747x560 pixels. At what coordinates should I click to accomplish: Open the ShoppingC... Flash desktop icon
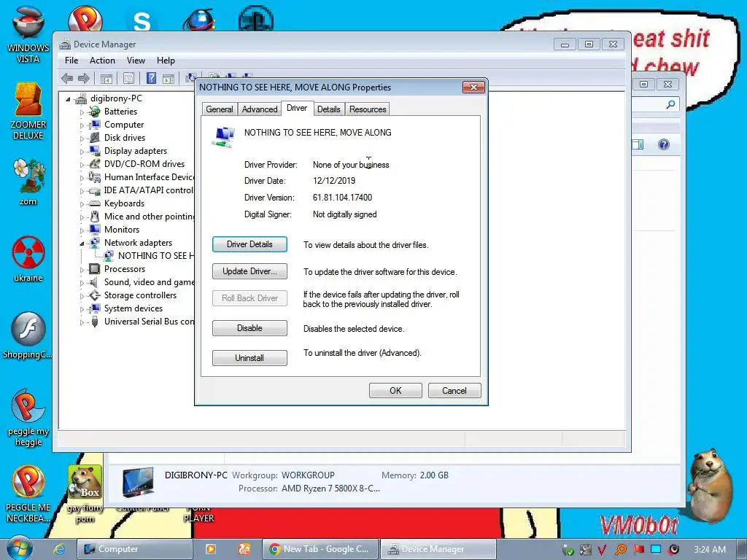pos(28,335)
